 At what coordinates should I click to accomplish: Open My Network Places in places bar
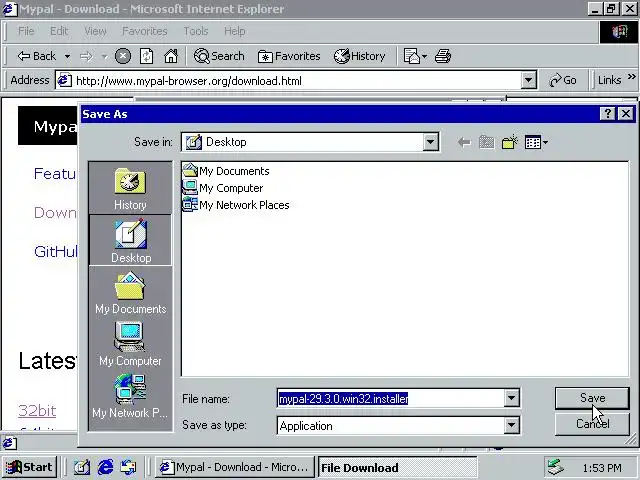point(130,396)
